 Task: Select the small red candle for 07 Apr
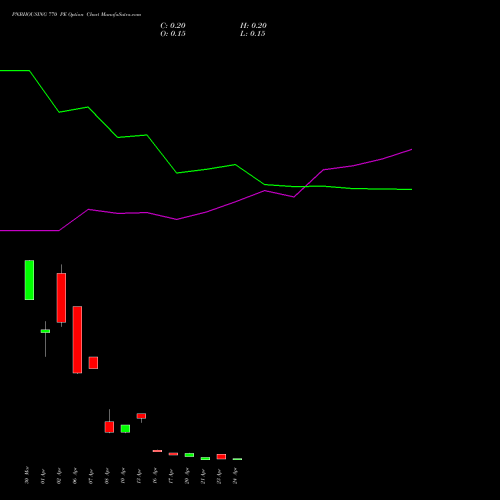coord(93,363)
